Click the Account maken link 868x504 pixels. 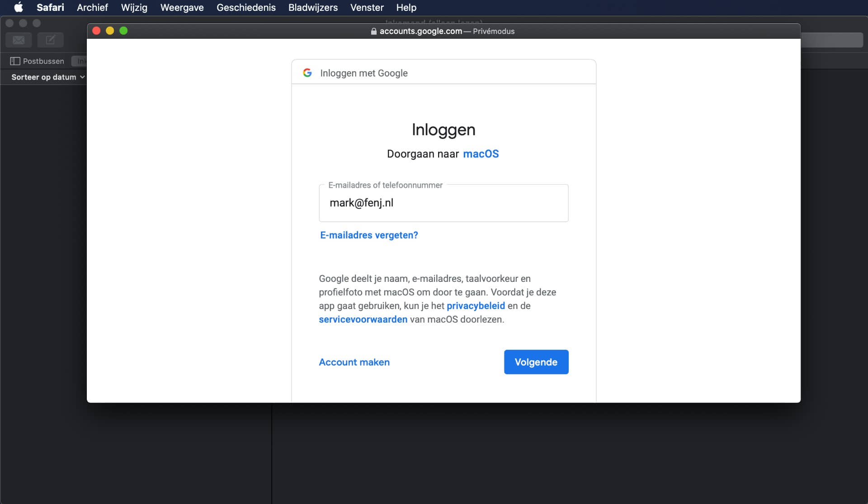pos(354,362)
